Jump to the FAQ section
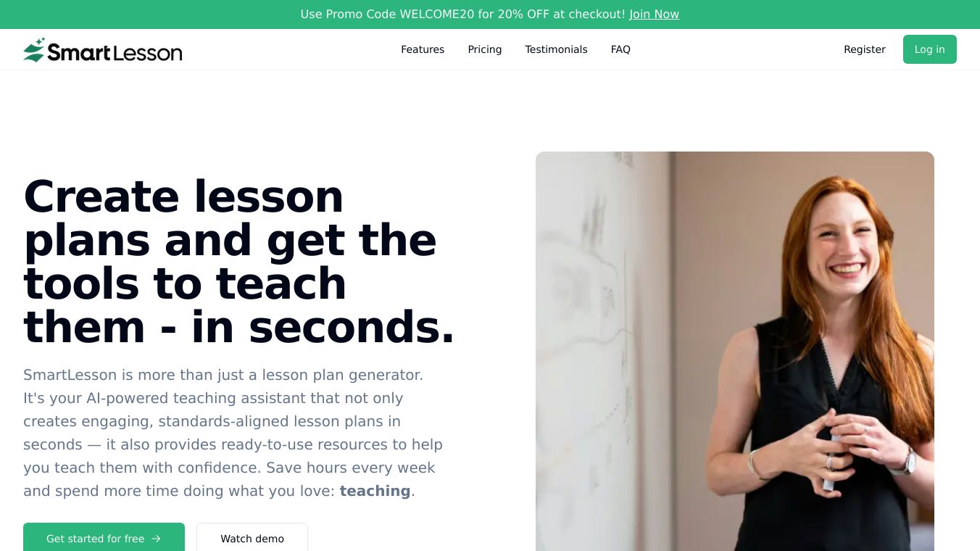 point(620,49)
